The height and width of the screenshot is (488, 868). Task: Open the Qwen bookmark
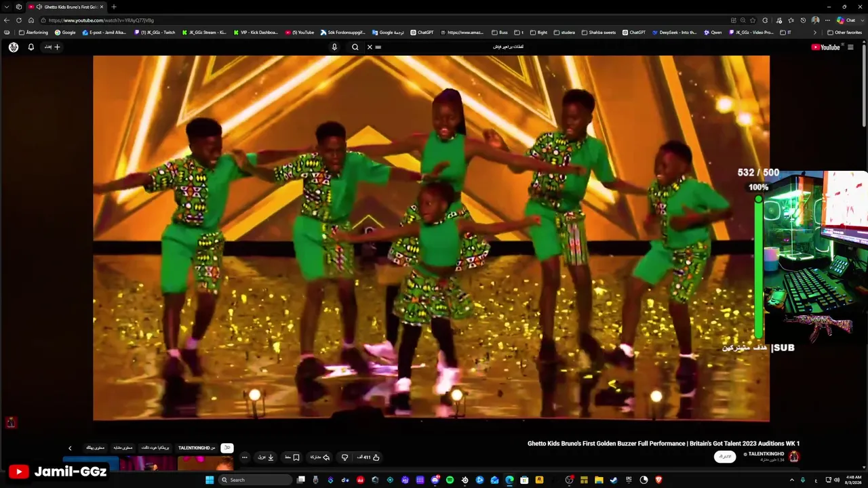tap(713, 33)
